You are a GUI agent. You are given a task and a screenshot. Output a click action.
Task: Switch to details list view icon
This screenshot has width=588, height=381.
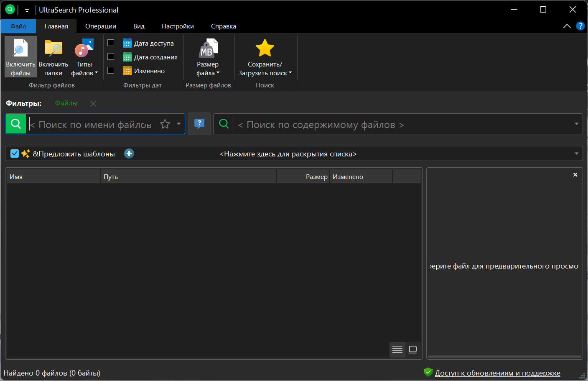(397, 350)
